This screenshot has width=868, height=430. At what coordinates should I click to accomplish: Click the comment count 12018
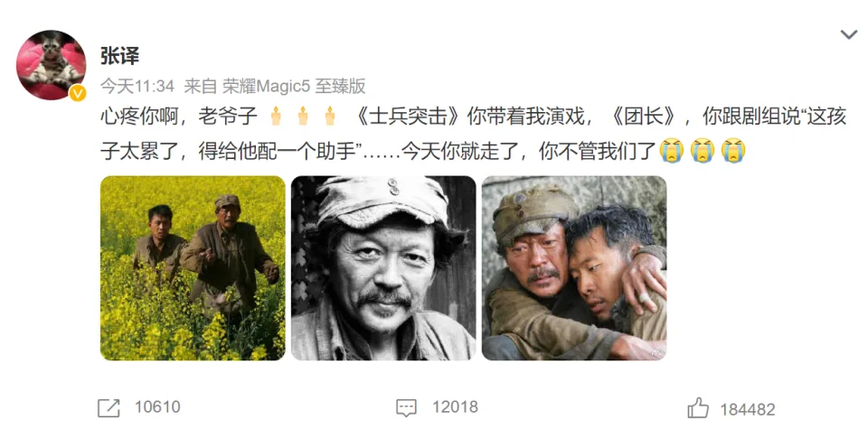coord(455,407)
